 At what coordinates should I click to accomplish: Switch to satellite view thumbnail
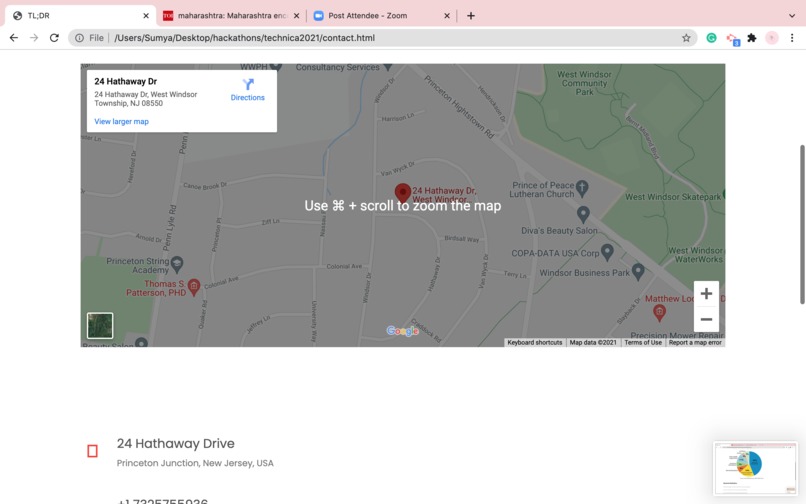point(100,325)
